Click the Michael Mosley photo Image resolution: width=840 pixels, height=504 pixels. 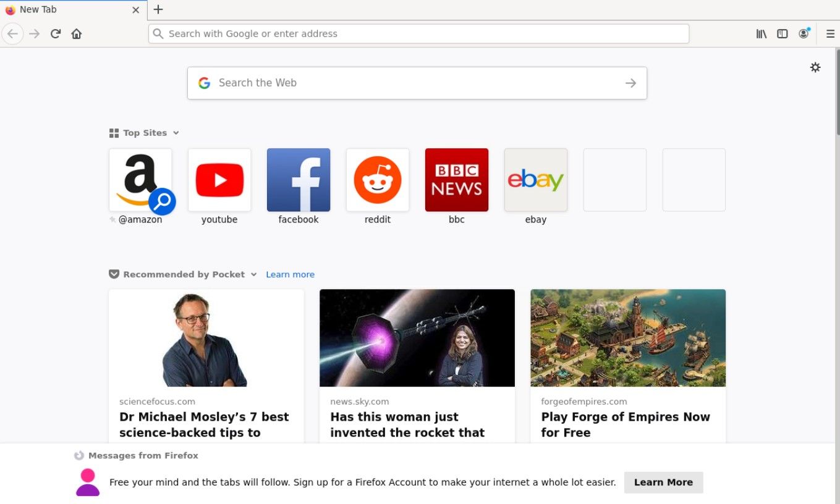tap(206, 338)
